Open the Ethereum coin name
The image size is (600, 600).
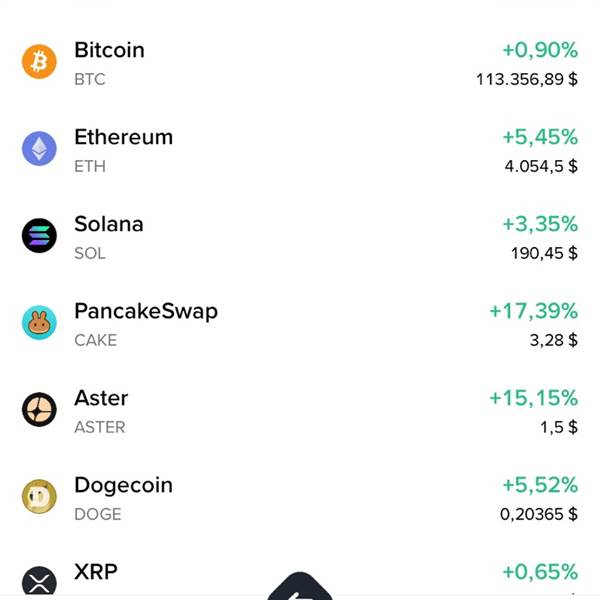pos(123,137)
